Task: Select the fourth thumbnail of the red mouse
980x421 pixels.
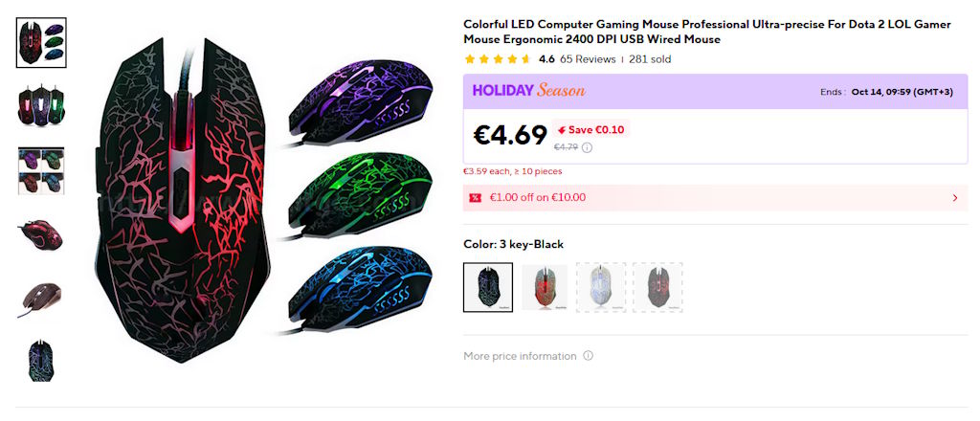Action: (x=41, y=234)
